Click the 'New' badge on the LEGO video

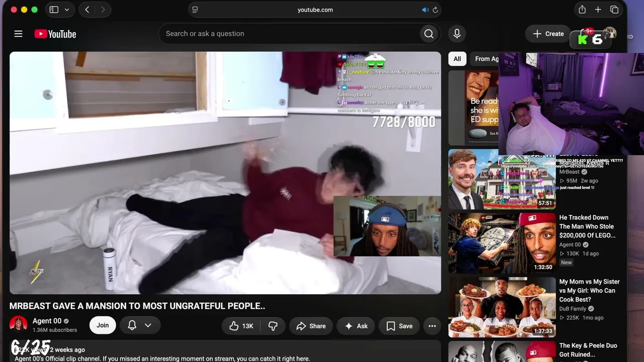(567, 262)
